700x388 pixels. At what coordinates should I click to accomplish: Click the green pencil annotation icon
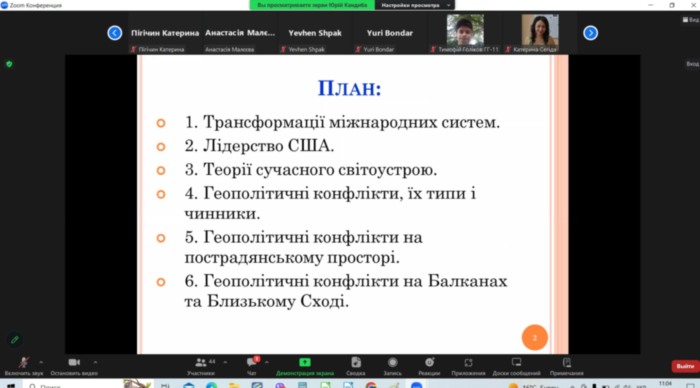coord(15,340)
